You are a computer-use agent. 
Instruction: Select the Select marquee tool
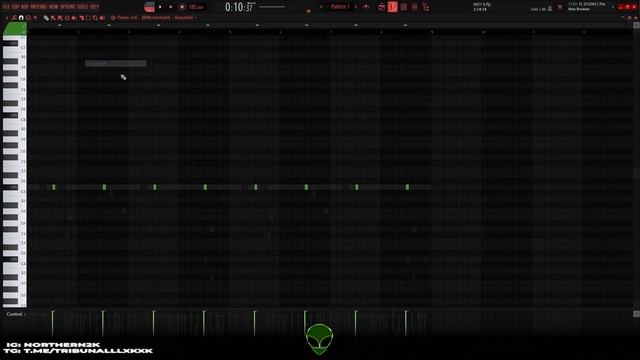[x=88, y=18]
